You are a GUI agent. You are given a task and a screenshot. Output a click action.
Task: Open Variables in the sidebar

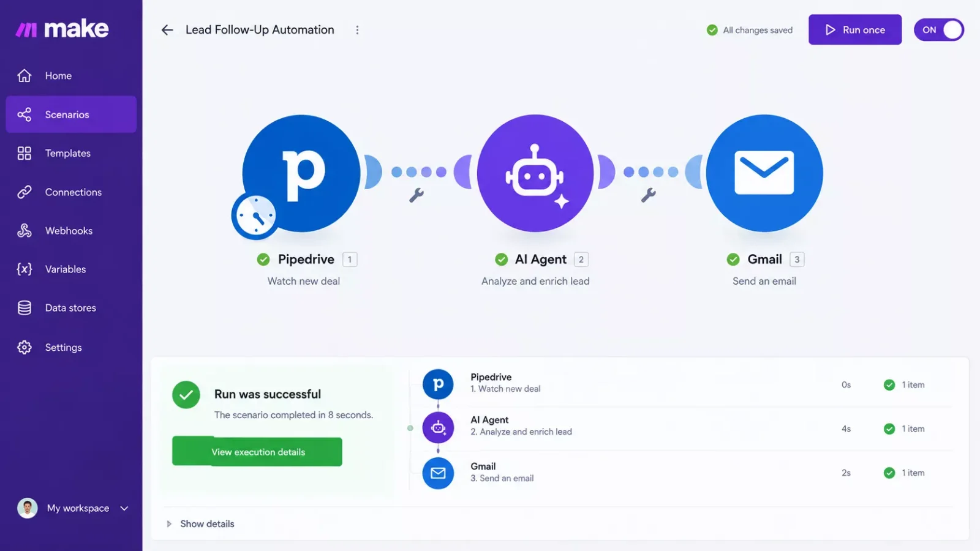point(71,269)
